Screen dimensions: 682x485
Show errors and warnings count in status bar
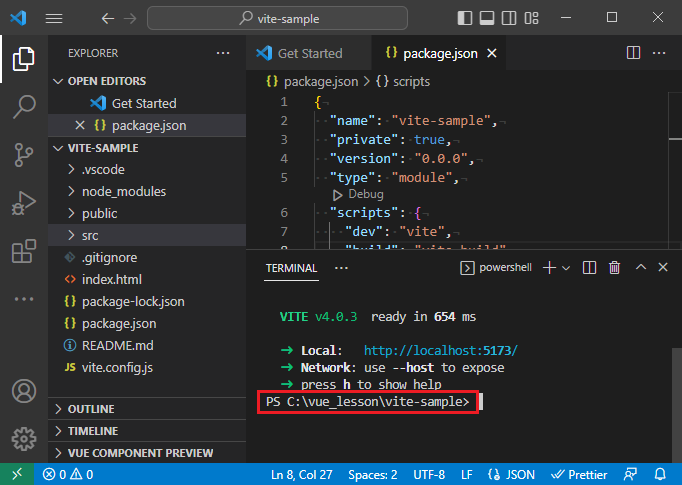pyautogui.click(x=68, y=474)
